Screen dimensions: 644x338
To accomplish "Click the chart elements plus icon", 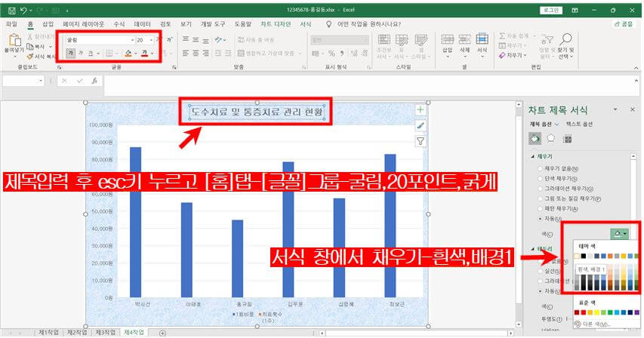I will pos(421,110).
